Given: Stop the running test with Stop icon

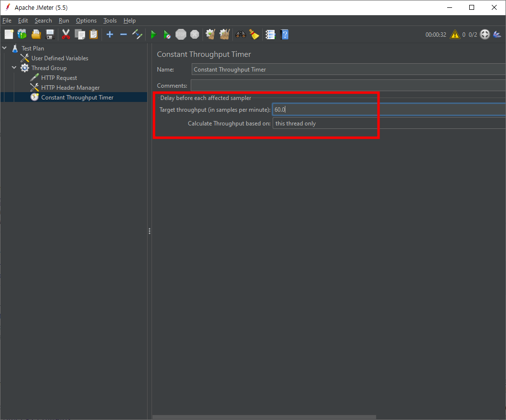Looking at the screenshot, I should coord(181,34).
